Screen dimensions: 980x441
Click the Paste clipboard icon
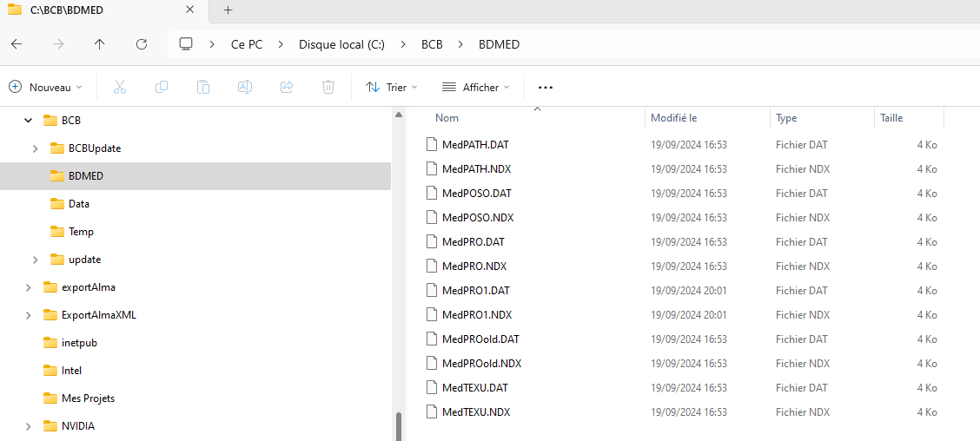click(203, 87)
